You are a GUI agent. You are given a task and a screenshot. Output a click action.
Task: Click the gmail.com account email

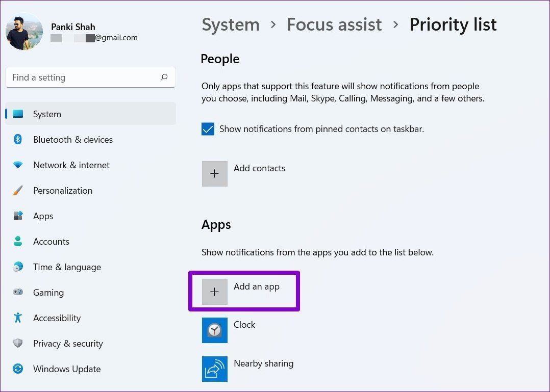tap(94, 38)
